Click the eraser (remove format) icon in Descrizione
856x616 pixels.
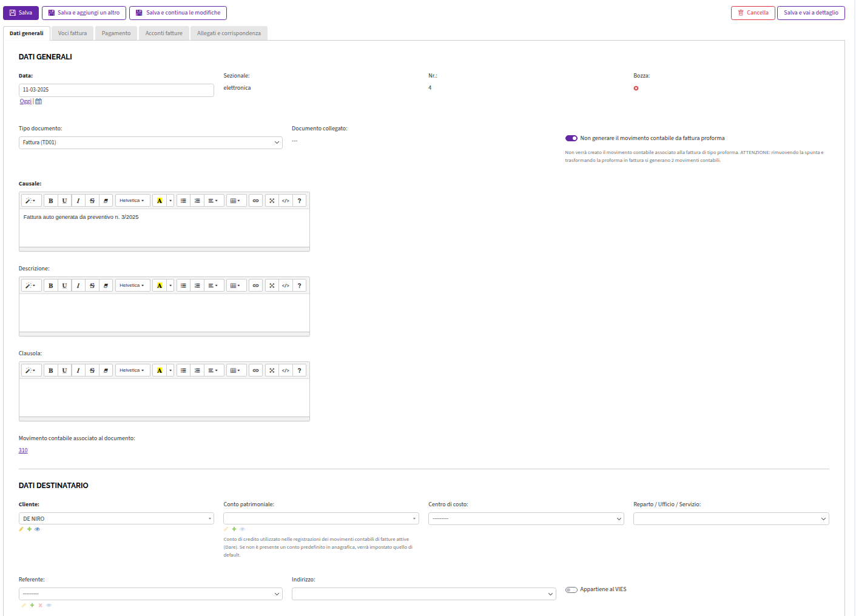point(106,286)
